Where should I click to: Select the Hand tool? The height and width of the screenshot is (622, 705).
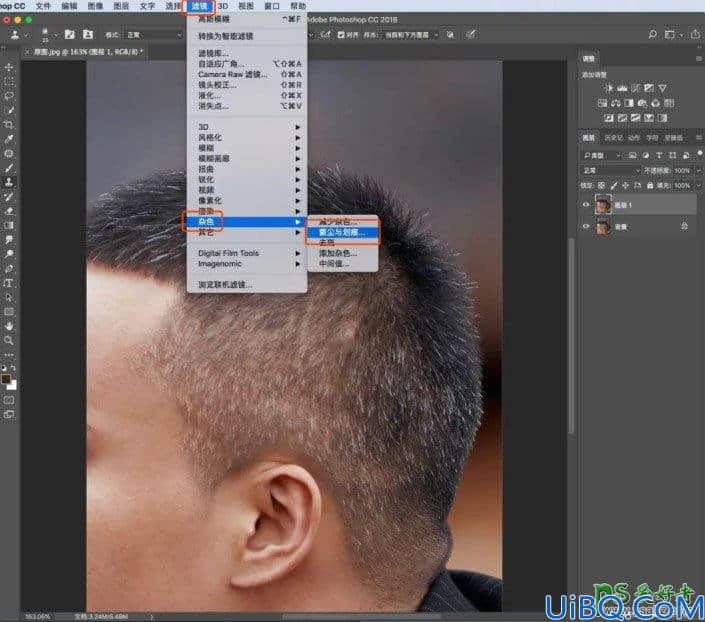tap(9, 326)
